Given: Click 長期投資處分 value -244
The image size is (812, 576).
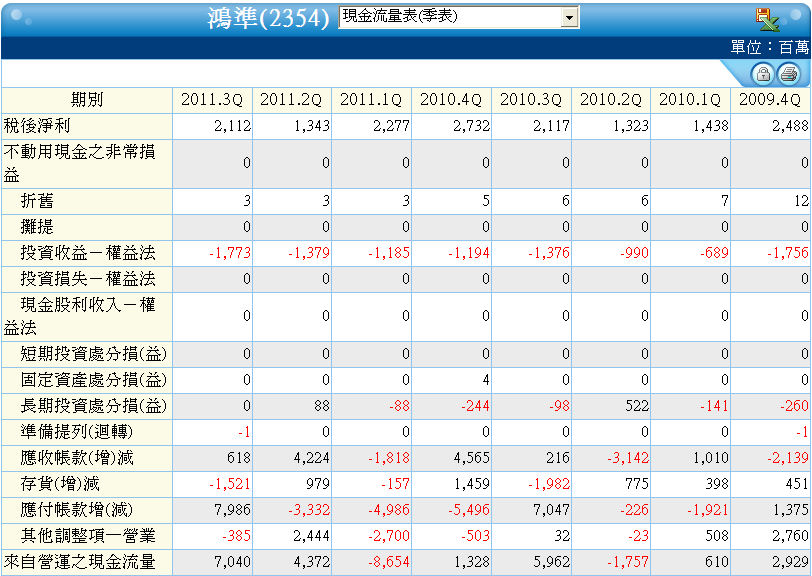Looking at the screenshot, I should 475,406.
